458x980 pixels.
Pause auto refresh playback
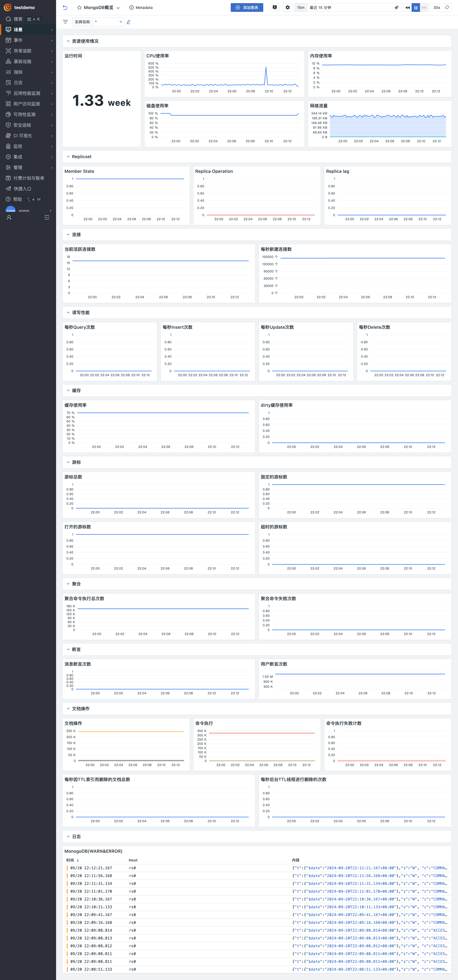[416, 8]
